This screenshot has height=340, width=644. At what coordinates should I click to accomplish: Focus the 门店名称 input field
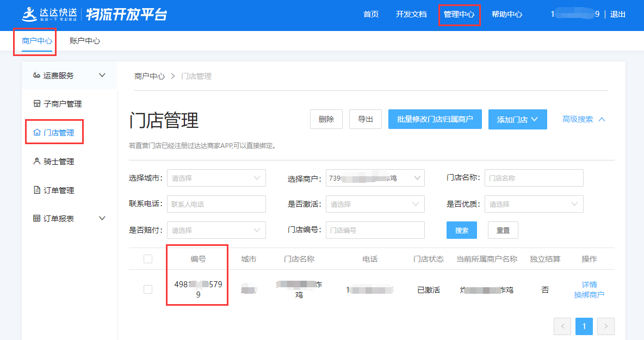click(534, 178)
